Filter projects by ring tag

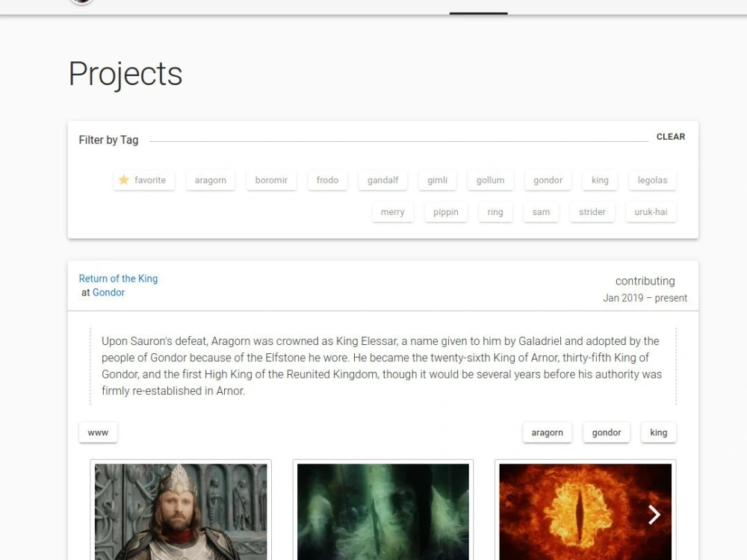tap(495, 212)
